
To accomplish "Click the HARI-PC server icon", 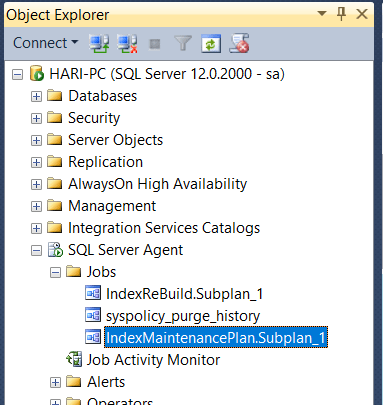I will tap(37, 74).
